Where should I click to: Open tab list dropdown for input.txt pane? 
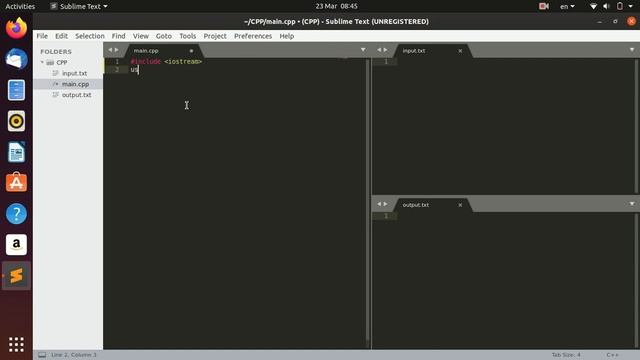click(x=632, y=50)
